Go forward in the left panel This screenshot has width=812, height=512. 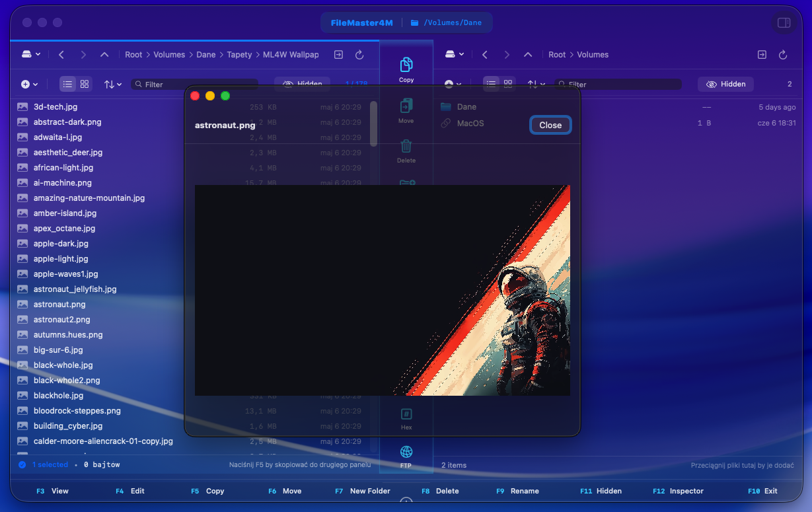(x=83, y=55)
